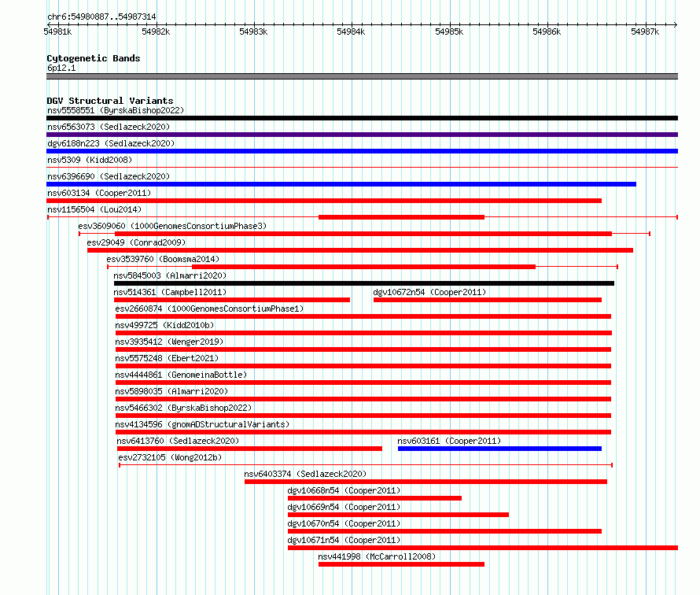Click nsv5898035 (Almarri2020) label

[x=172, y=391]
